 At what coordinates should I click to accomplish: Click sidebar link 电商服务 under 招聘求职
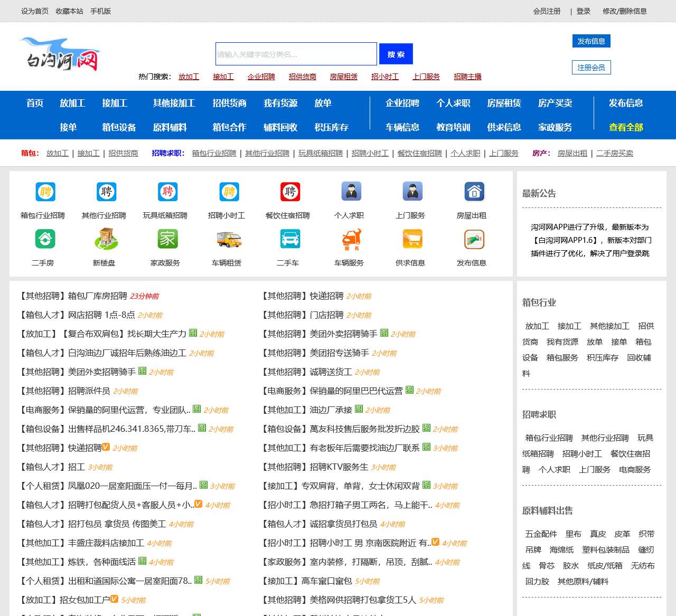(635, 469)
